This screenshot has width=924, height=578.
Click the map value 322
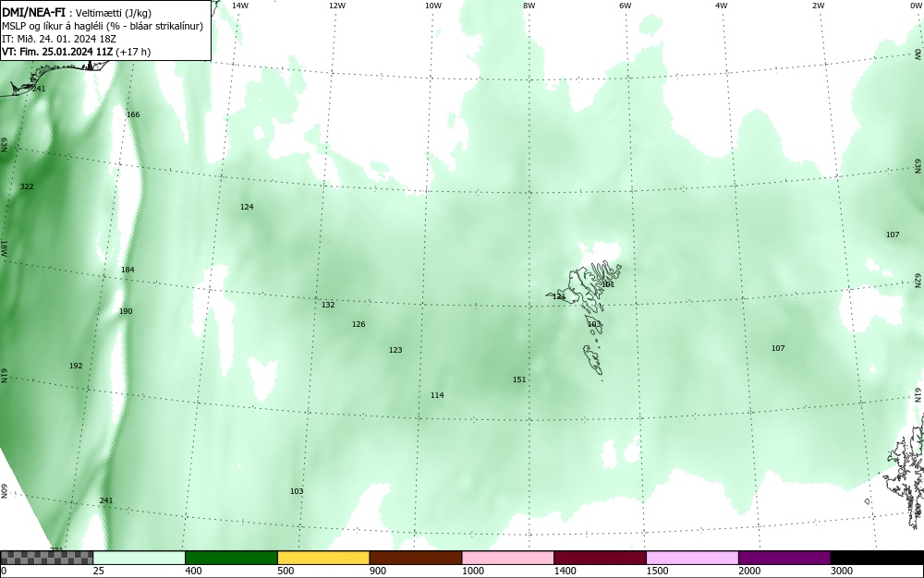tap(27, 187)
